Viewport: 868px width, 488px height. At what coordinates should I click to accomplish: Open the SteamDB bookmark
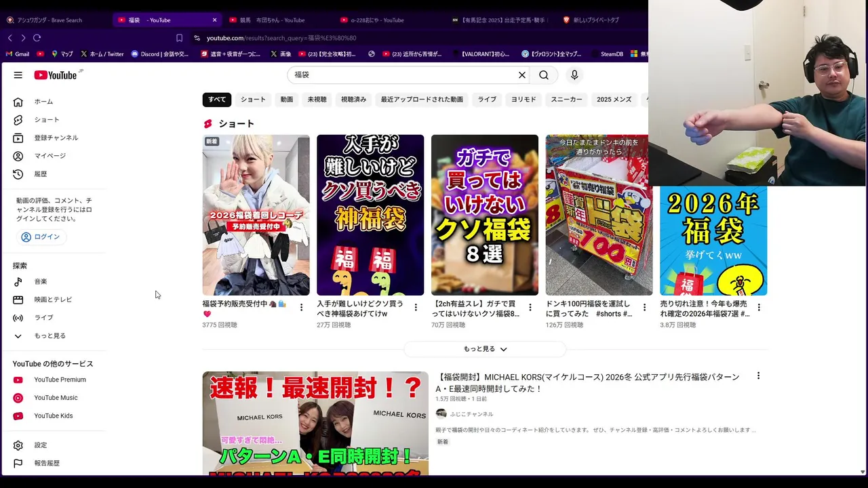click(607, 54)
